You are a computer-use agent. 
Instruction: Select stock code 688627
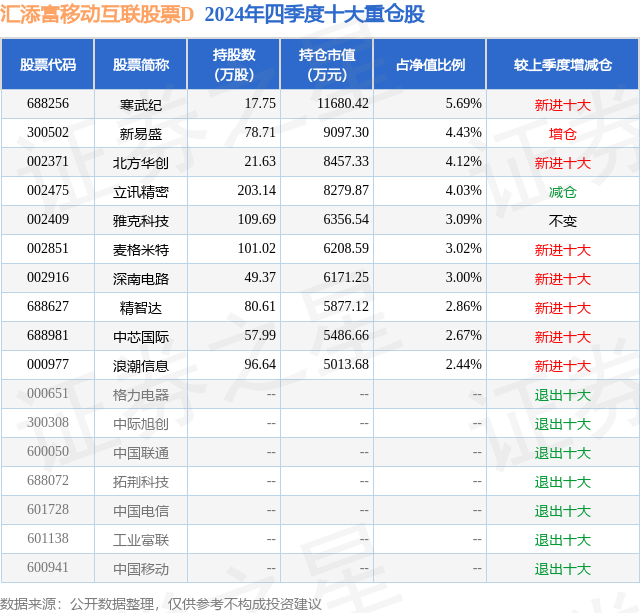(48, 306)
